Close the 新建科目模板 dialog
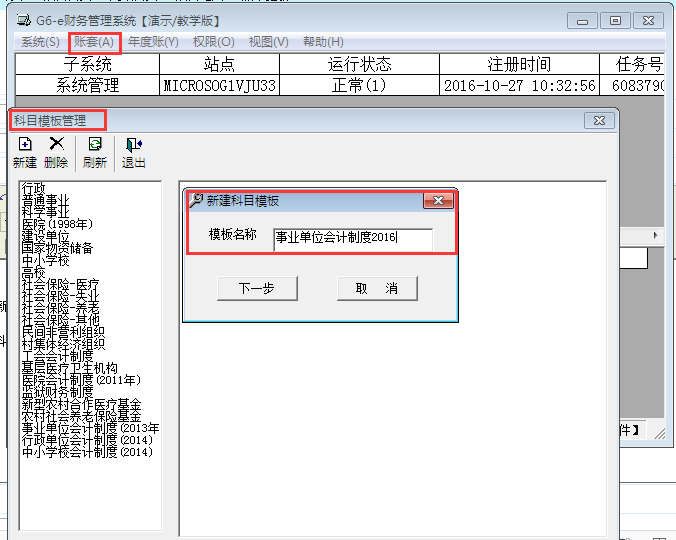Image resolution: width=676 pixels, height=540 pixels. (x=437, y=201)
